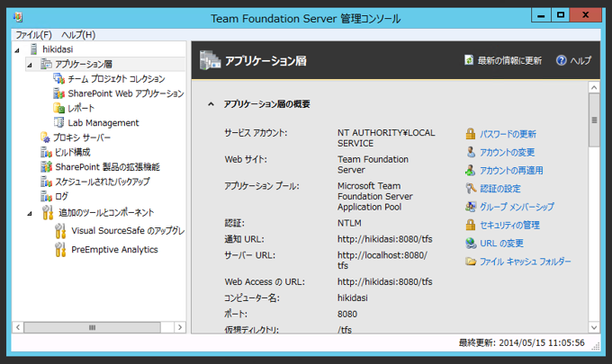Open the ファイル(F) menu
612x364 pixels.
[33, 35]
